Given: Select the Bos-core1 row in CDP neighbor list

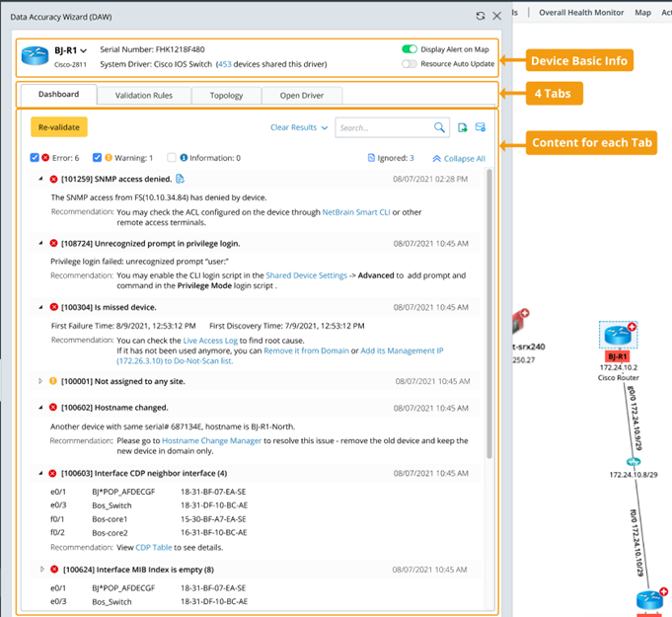Looking at the screenshot, I should coord(149,519).
